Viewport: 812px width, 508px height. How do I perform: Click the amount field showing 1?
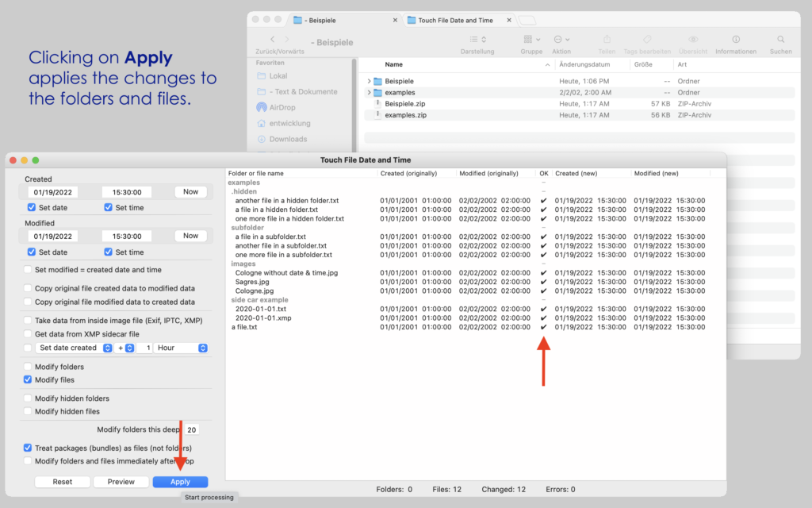point(144,348)
